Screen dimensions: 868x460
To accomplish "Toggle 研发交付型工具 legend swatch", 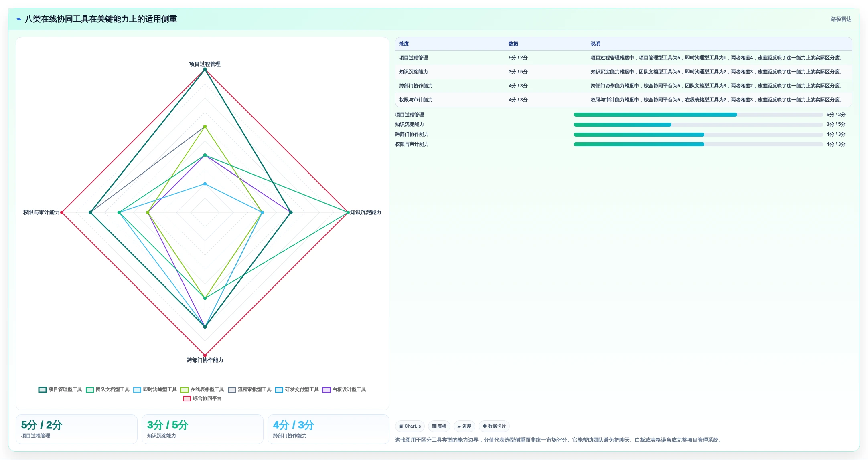I will 279,389.
